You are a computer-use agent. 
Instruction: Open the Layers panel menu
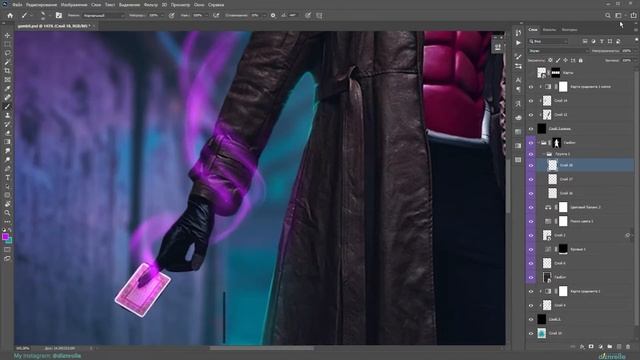tap(636, 30)
